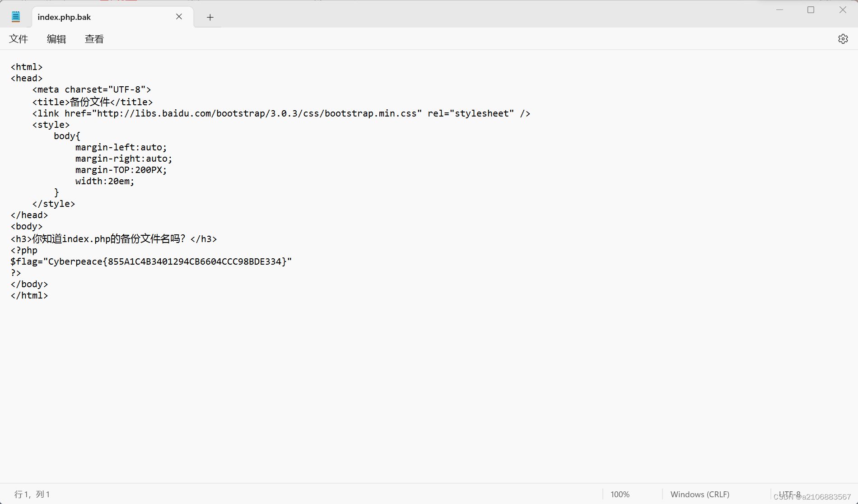858x504 pixels.
Task: Click the Windows (CRLF) line-ending indicator
Action: click(699, 494)
